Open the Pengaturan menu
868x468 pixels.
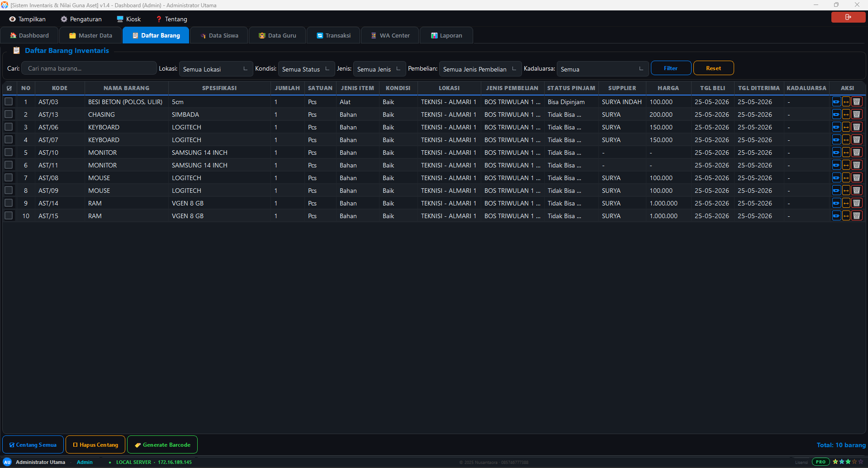(81, 19)
